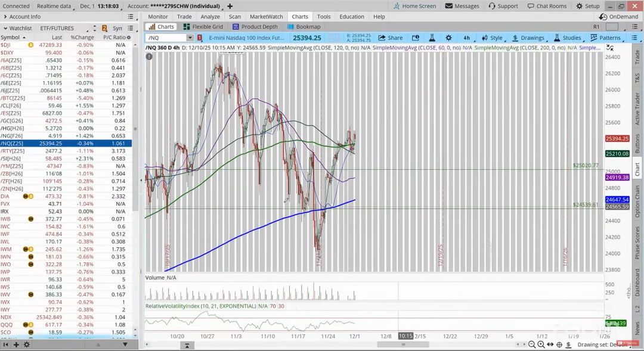
Task: Click the chart warning exclamation icon
Action: 149,57
